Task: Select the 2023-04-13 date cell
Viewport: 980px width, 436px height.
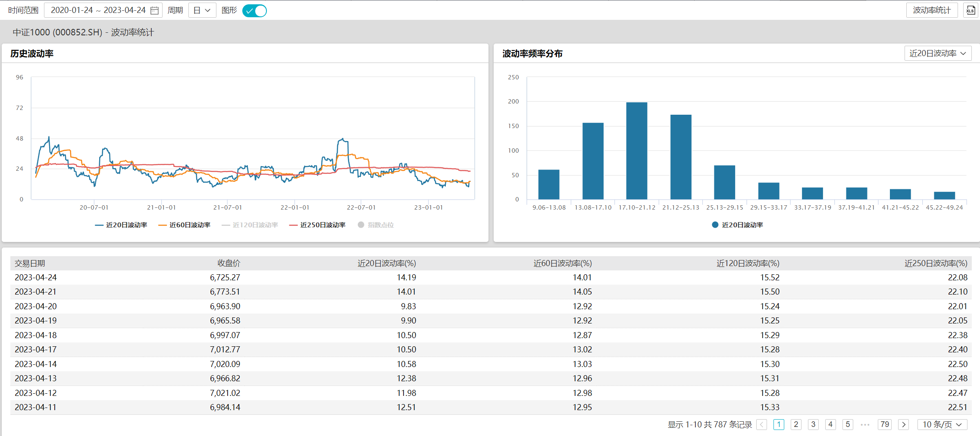Action: [x=36, y=379]
